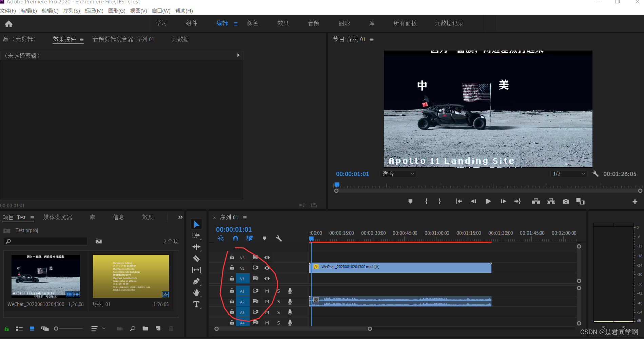The image size is (644, 339).
Task: Step forward one frame
Action: coord(503,201)
